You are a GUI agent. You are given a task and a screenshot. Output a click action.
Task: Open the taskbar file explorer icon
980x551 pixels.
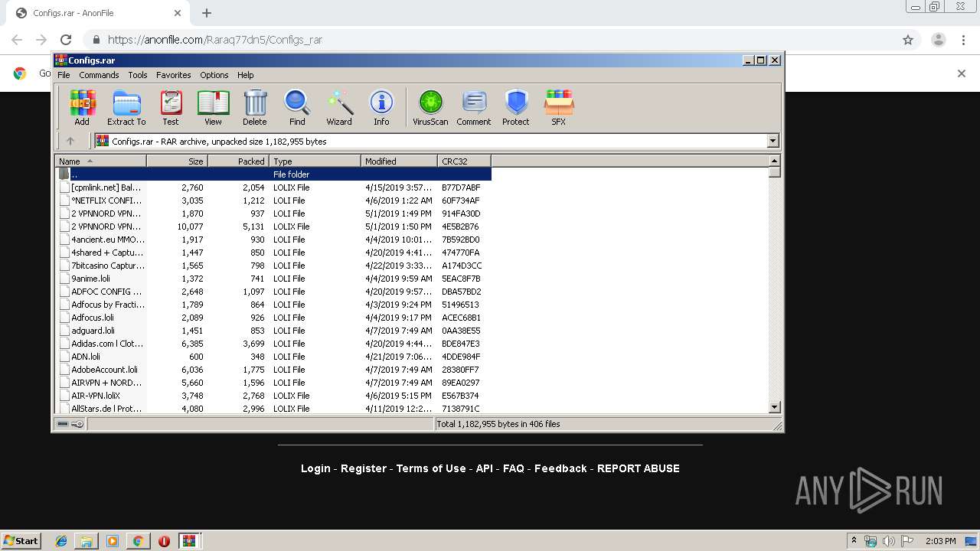click(87, 541)
